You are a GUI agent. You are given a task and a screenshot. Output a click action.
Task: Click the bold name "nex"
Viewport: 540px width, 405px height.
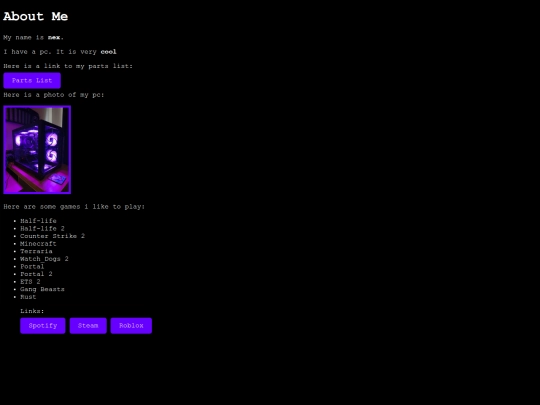(x=54, y=37)
